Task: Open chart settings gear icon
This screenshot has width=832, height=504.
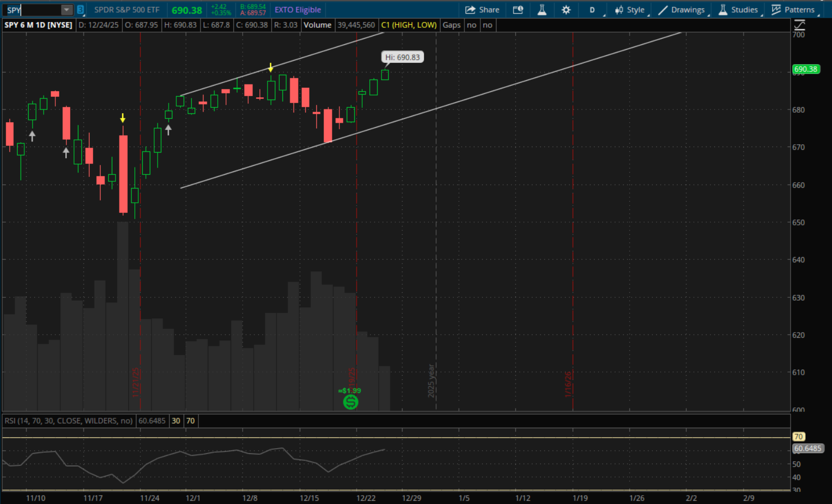Action: pyautogui.click(x=566, y=10)
